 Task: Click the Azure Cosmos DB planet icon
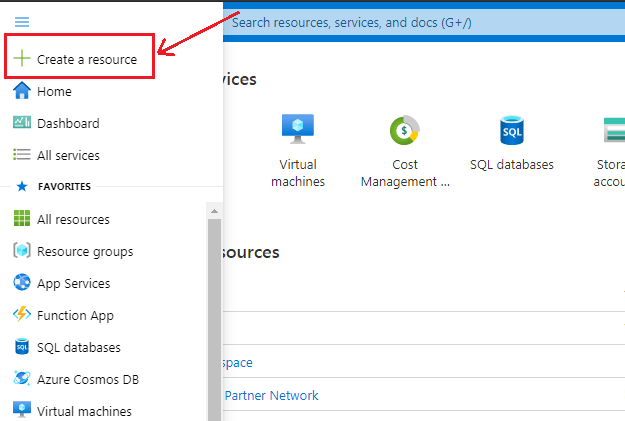tap(22, 378)
